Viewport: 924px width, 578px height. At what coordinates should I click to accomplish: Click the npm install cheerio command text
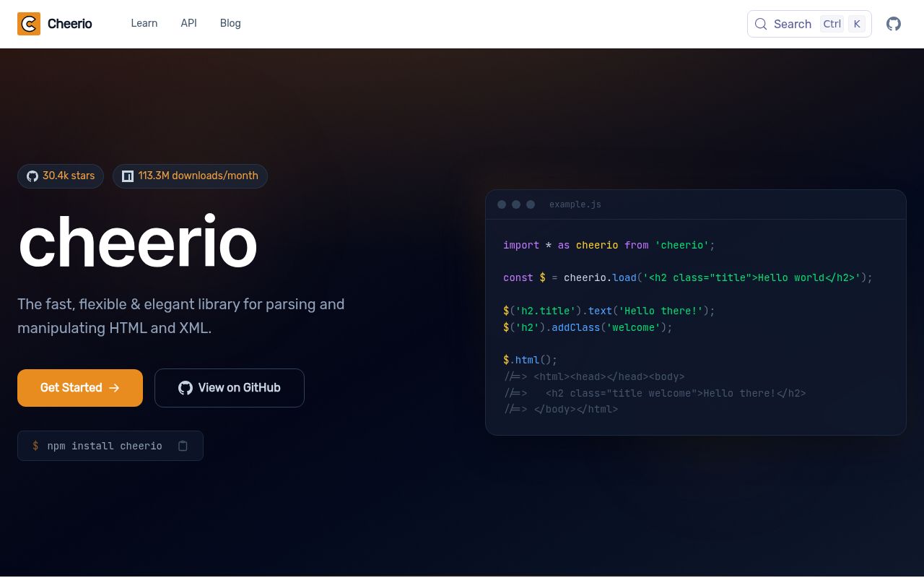click(x=105, y=446)
